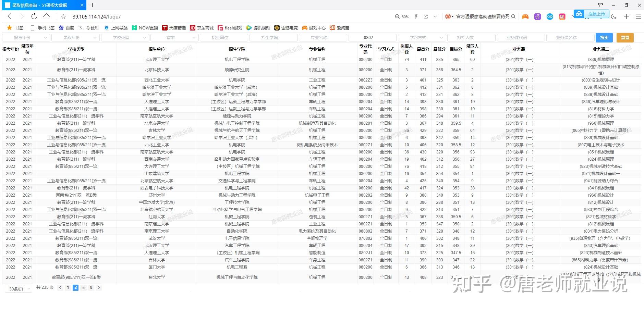Click the browser forward arrow
644x310 pixels.
(x=22, y=16)
